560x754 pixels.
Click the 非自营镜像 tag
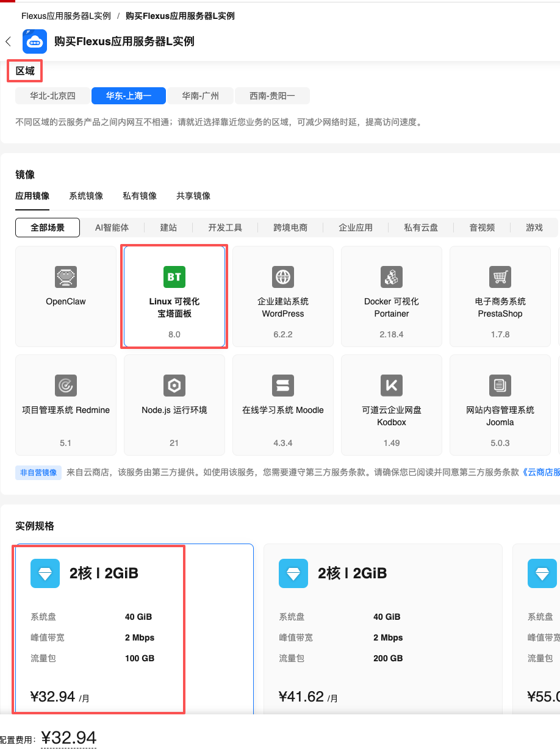coord(38,472)
